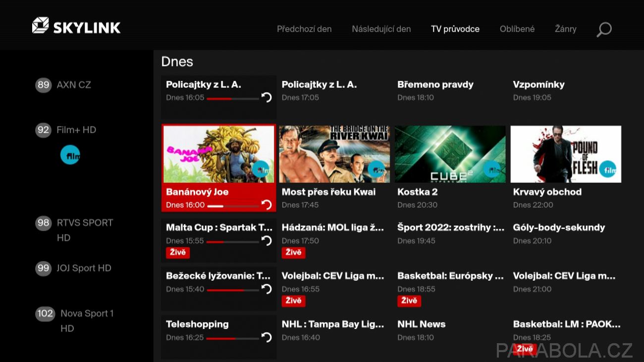Image resolution: width=644 pixels, height=362 pixels.
Task: Click 'Dnes 18:10' under Břemeno pravdy
Action: pyautogui.click(x=416, y=98)
